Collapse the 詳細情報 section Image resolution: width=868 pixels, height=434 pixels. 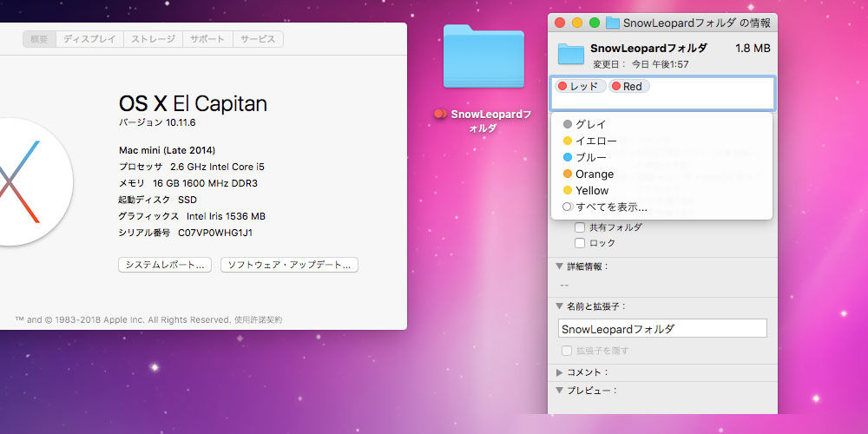tap(559, 266)
